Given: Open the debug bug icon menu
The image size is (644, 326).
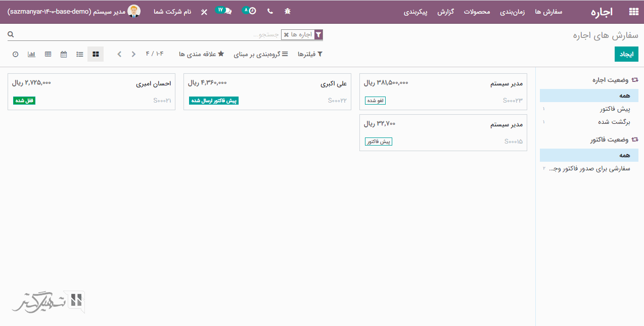Looking at the screenshot, I should coord(288,11).
